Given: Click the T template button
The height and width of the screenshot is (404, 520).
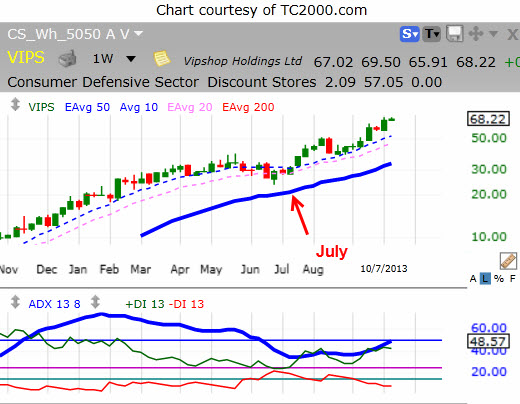Looking at the screenshot, I should (432, 34).
